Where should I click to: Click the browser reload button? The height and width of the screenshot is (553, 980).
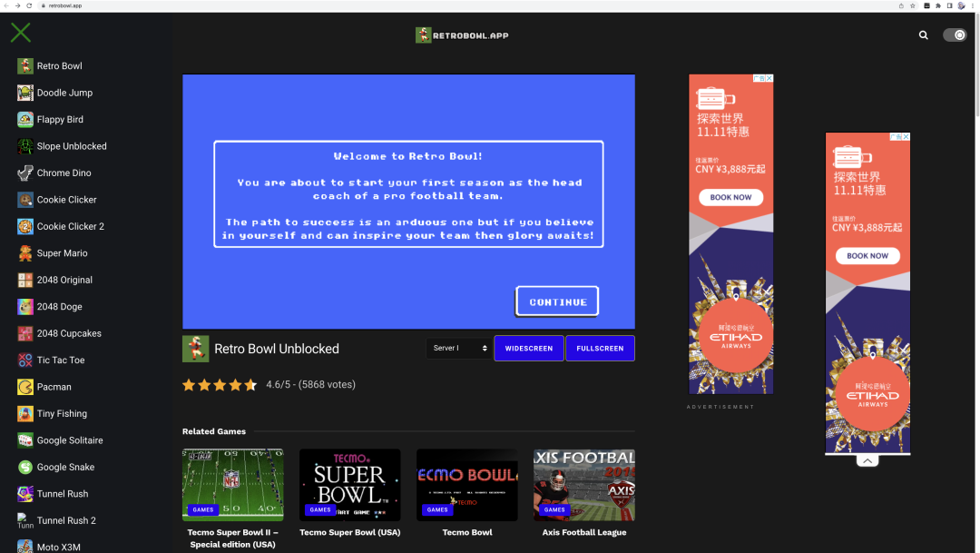29,5
